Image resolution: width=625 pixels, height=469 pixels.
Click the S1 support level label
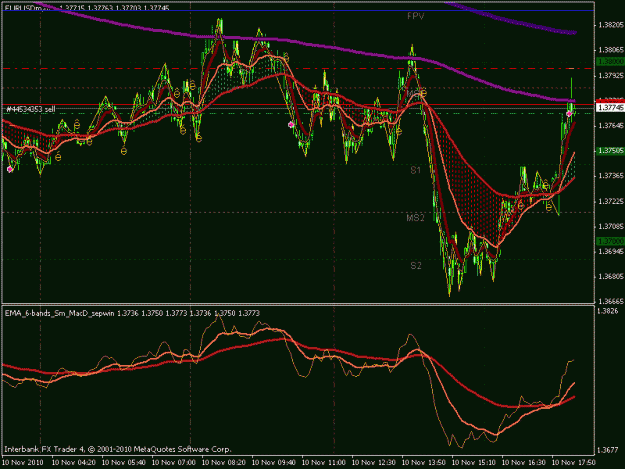click(416, 170)
